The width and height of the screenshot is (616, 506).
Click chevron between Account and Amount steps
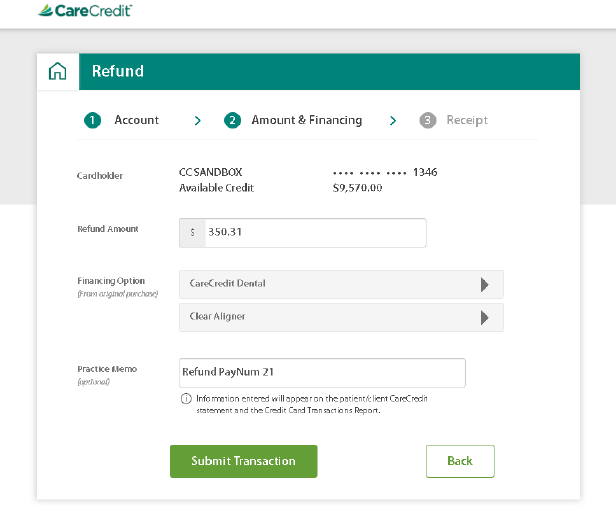(x=198, y=121)
